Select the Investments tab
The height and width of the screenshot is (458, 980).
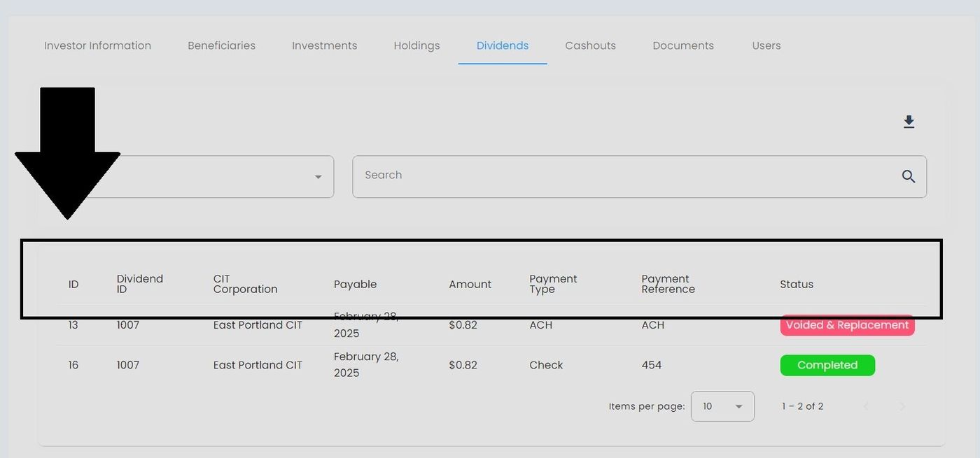click(324, 45)
